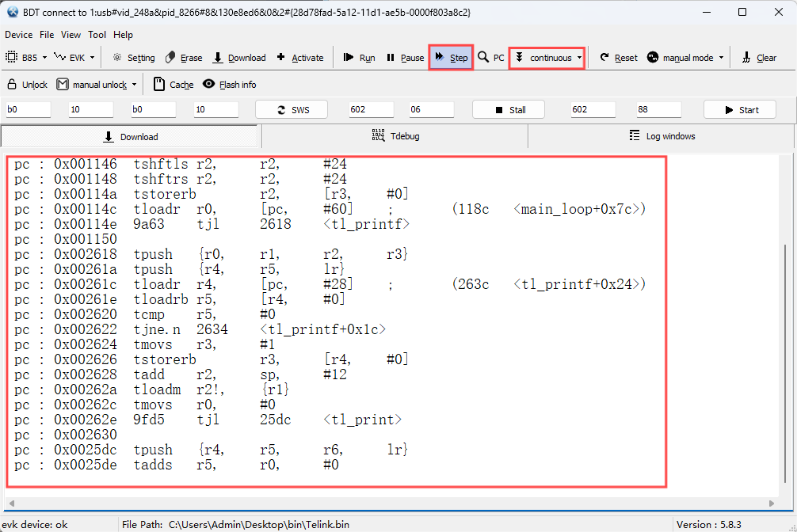The image size is (797, 532).
Task: Open the Help menu
Action: click(123, 35)
